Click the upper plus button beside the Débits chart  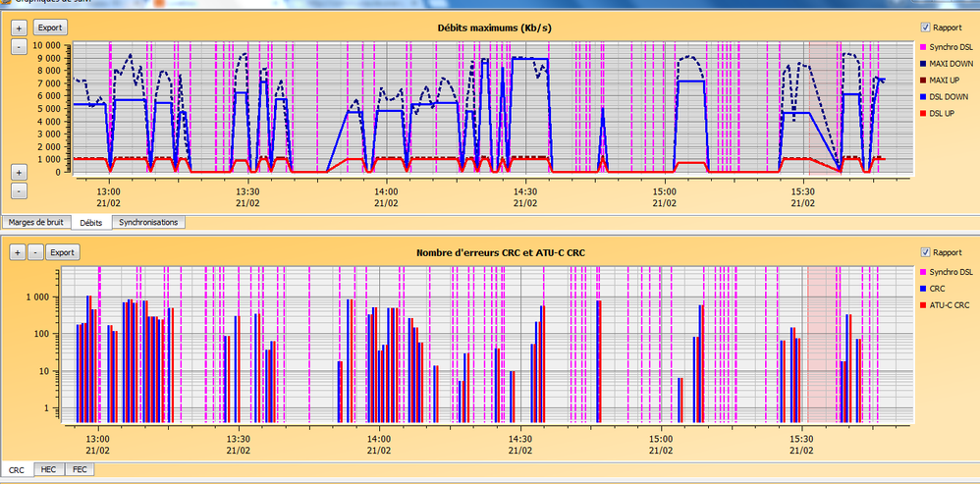[x=19, y=27]
